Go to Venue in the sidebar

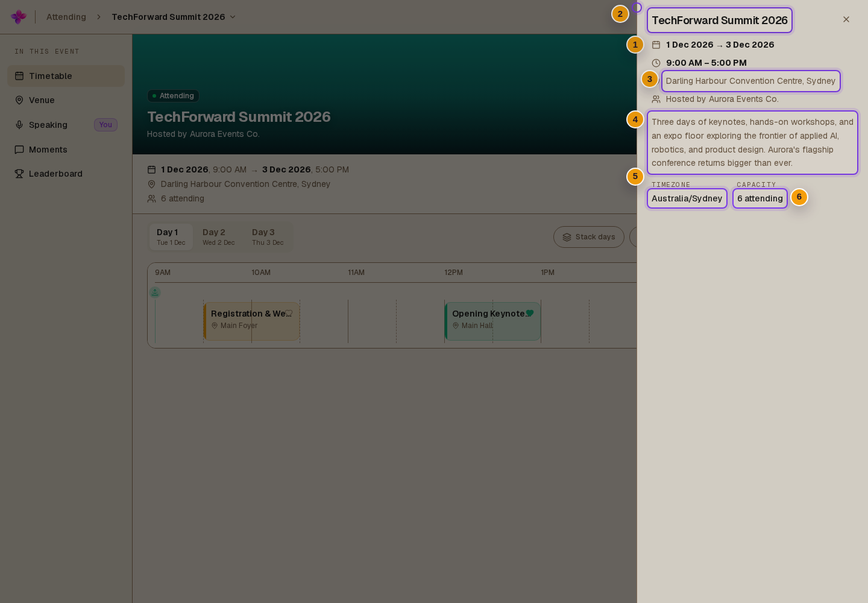pyautogui.click(x=66, y=100)
